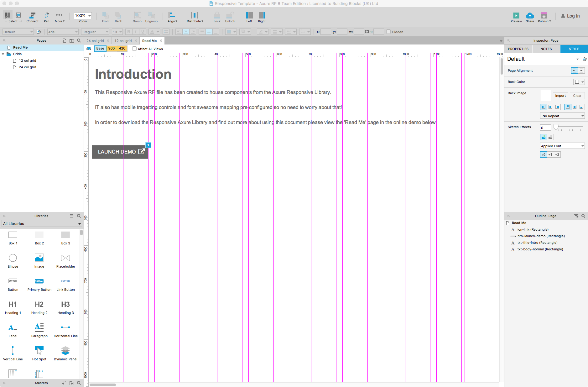Open the All Libraries dropdown
The height and width of the screenshot is (387, 588).
[42, 224]
